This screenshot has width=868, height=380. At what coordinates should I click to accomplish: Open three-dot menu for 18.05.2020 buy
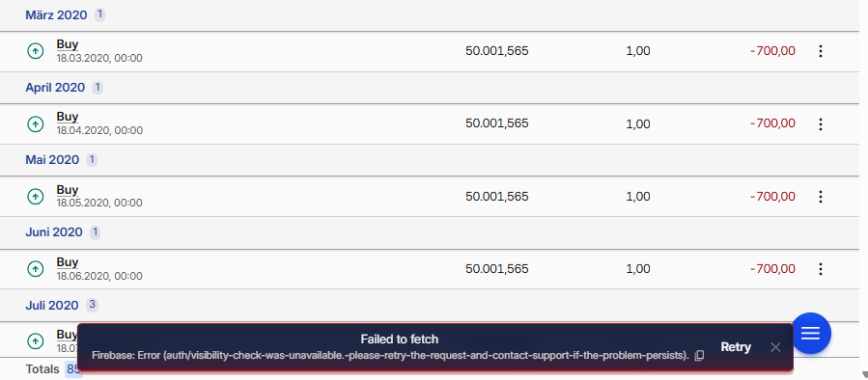(821, 197)
